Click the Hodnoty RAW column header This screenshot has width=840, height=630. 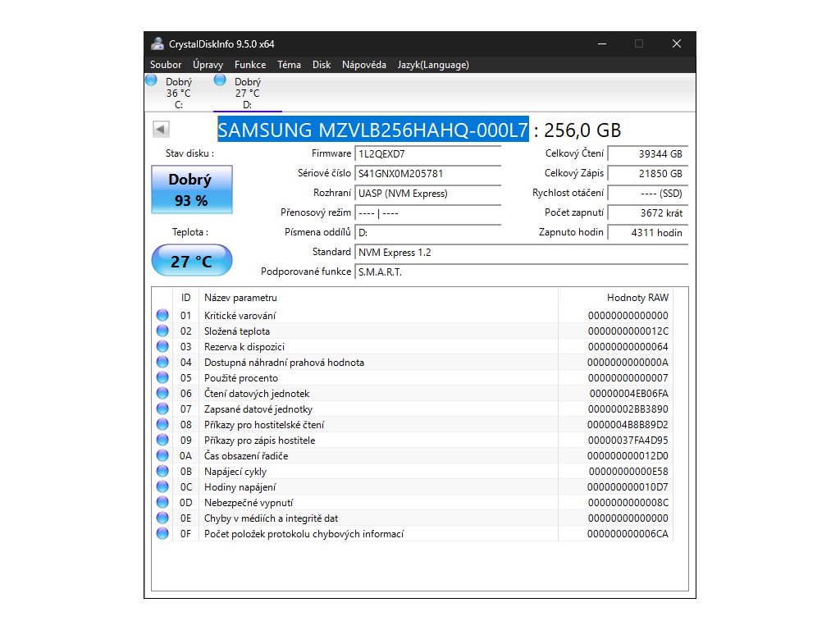coord(615,298)
